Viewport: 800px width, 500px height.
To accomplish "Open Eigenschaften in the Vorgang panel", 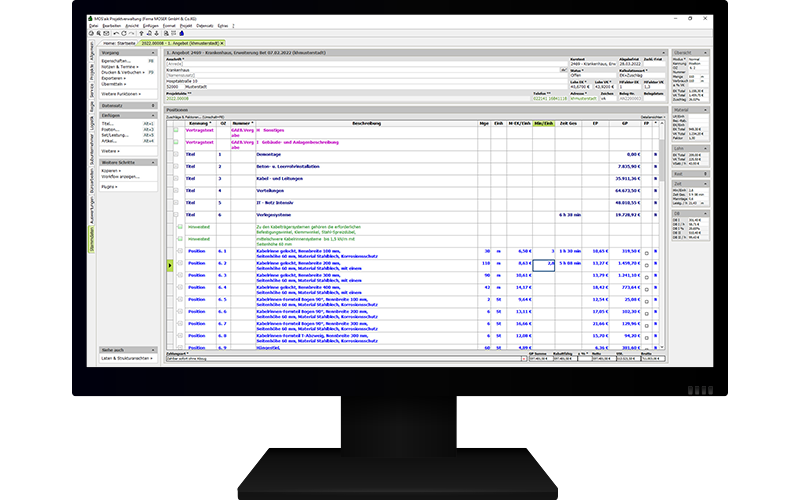I will (116, 61).
